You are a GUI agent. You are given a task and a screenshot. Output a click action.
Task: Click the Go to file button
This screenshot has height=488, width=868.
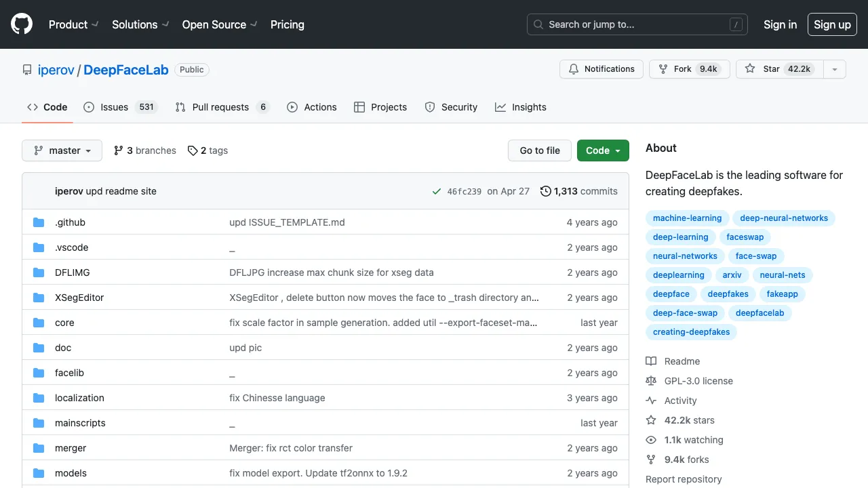pos(540,150)
